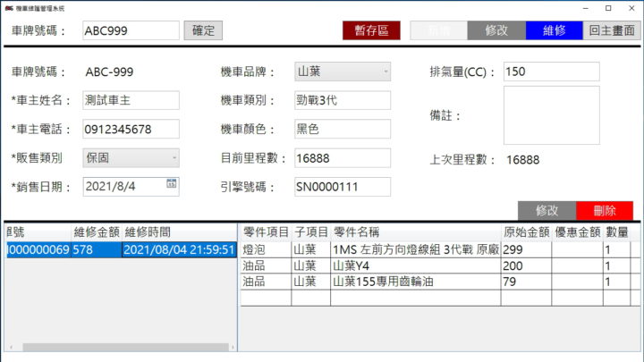The height and width of the screenshot is (362, 644).
Task: Select the engine number SN0000111 field
Action: pos(342,187)
